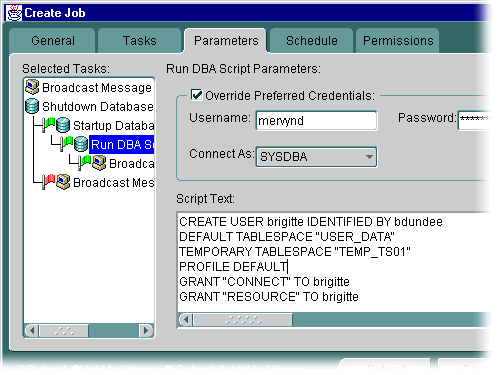Click the Create Job window title icon
This screenshot has width=498, height=375.
[x=14, y=13]
